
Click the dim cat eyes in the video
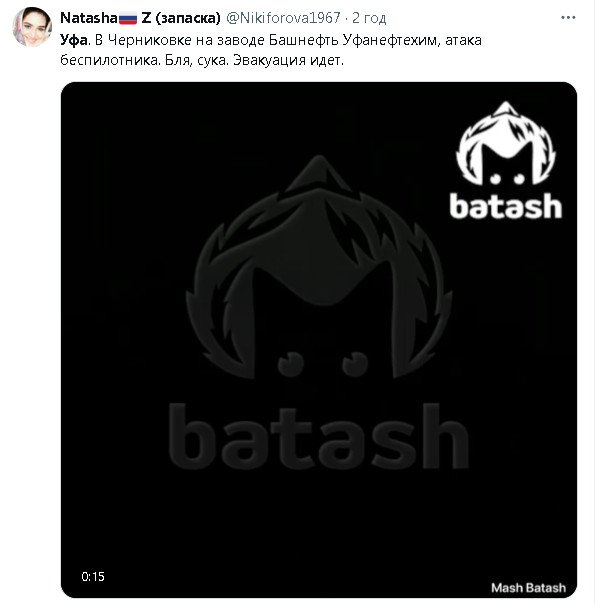pos(323,363)
